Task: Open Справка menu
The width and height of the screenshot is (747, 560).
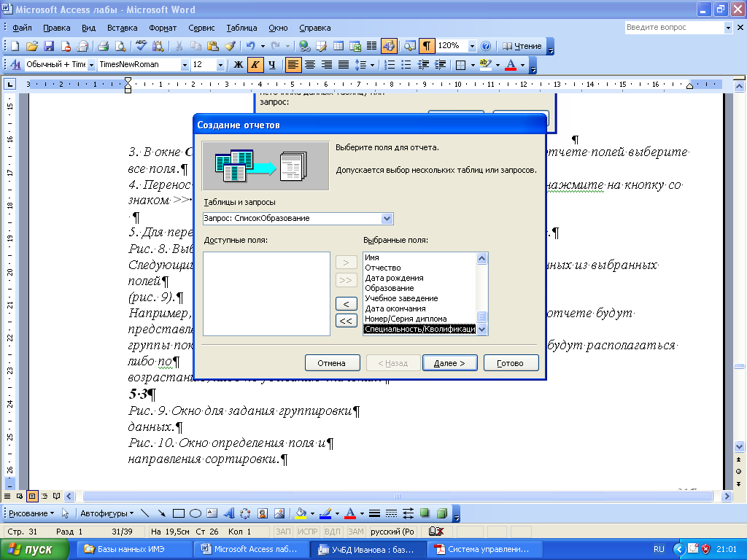Action: [x=315, y=28]
